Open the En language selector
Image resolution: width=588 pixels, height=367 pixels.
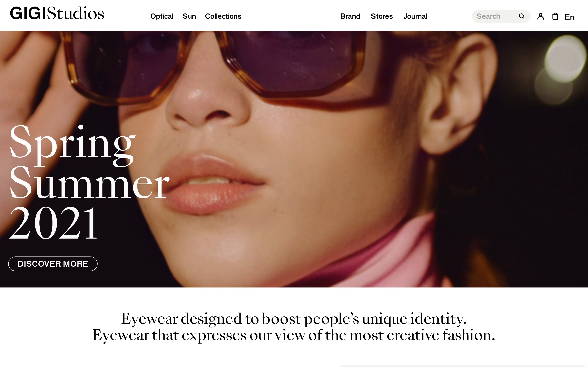point(569,17)
